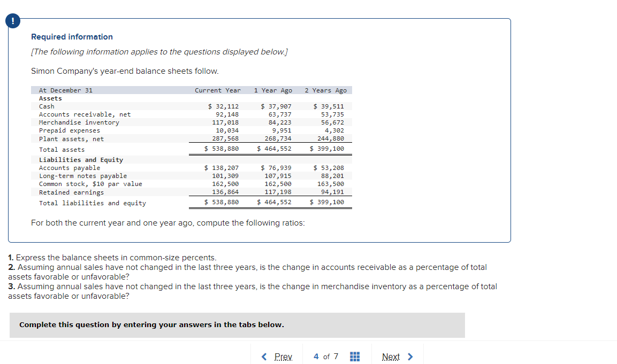Click the value 244,880 in 2 Years Ago
This screenshot has height=364, width=617.
[331, 138]
